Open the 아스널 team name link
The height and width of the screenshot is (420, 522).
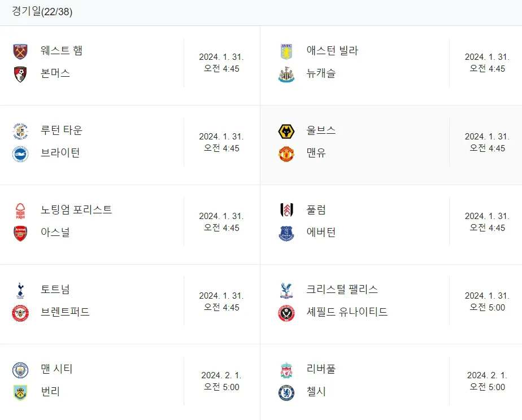click(55, 232)
